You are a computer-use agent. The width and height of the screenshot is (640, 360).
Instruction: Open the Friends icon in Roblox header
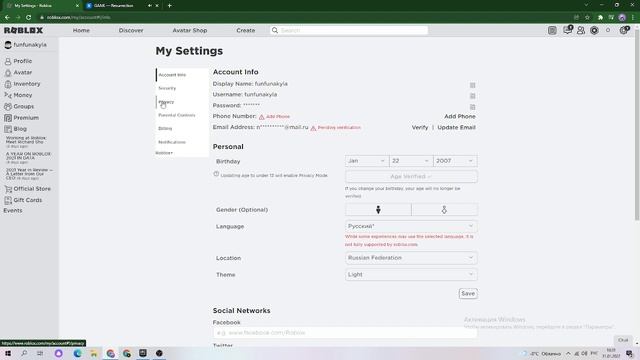(x=580, y=30)
